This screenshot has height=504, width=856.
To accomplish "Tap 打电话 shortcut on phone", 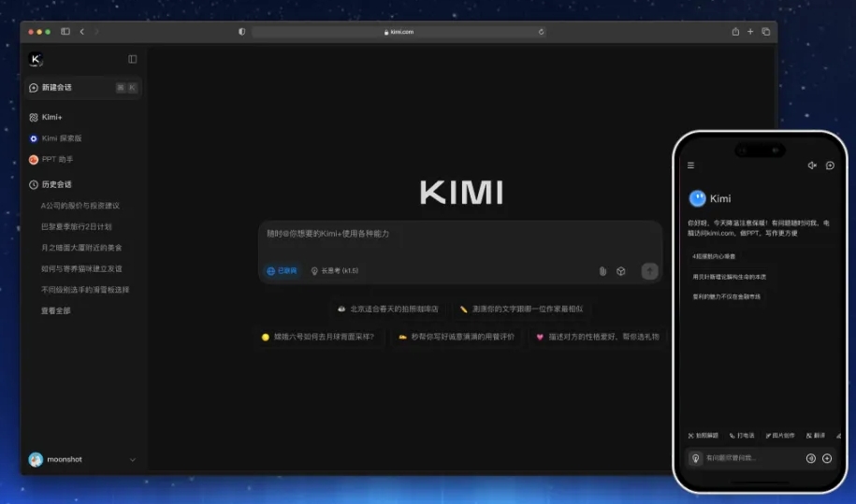I will point(742,436).
